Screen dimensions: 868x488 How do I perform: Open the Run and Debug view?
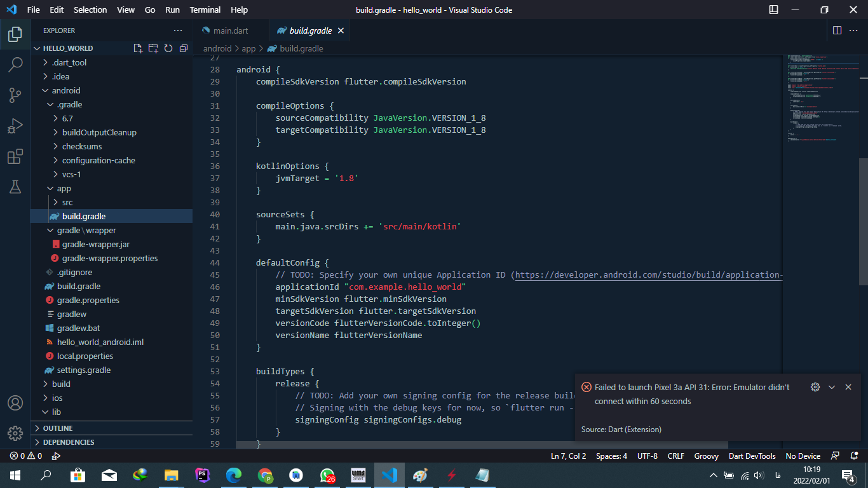click(x=15, y=126)
